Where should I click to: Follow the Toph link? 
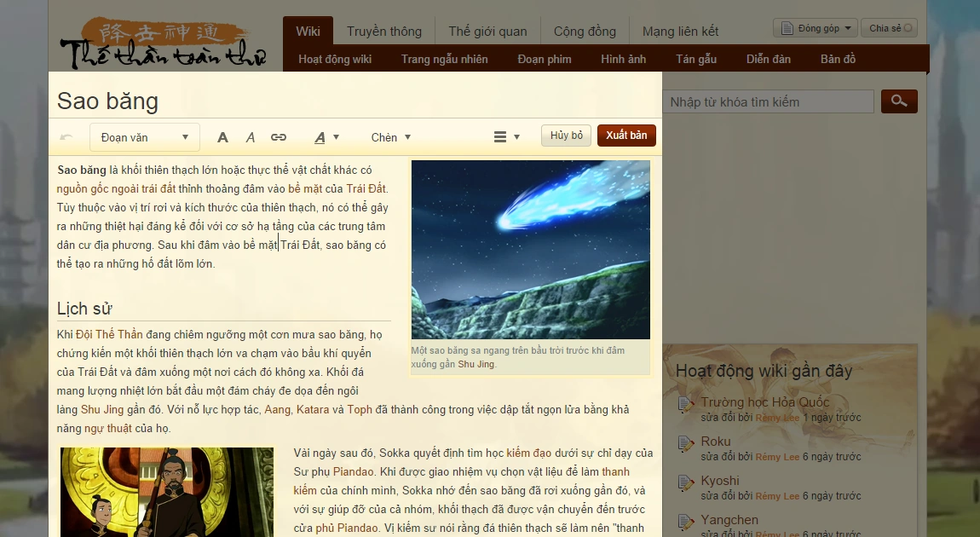click(360, 409)
